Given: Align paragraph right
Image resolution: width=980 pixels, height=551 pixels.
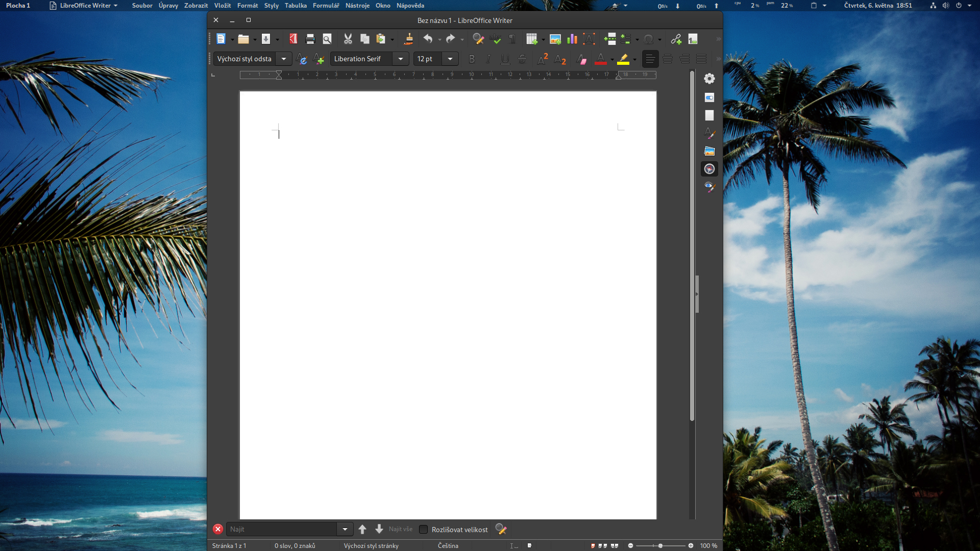Looking at the screenshot, I should click(x=684, y=59).
